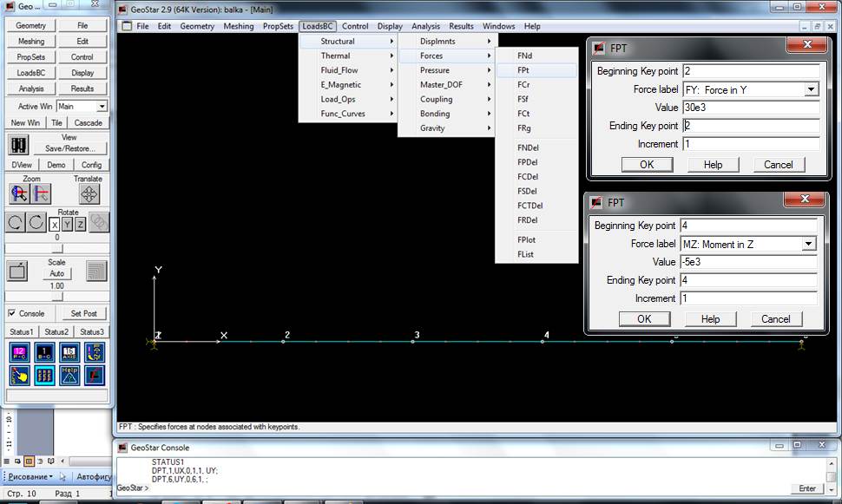This screenshot has width=842, height=504.
Task: Open the LoadsBC menu in the menu bar
Action: point(318,26)
